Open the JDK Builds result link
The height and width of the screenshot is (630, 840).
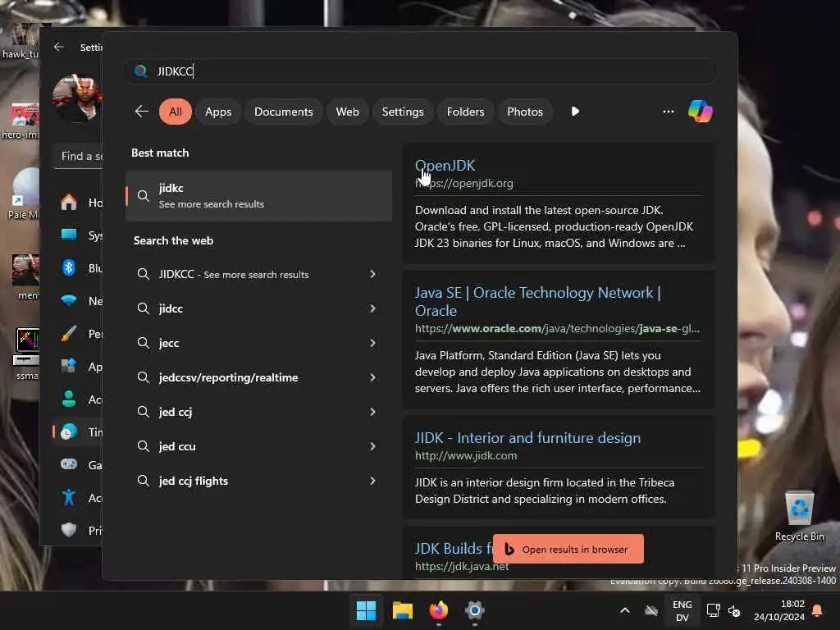pos(453,549)
